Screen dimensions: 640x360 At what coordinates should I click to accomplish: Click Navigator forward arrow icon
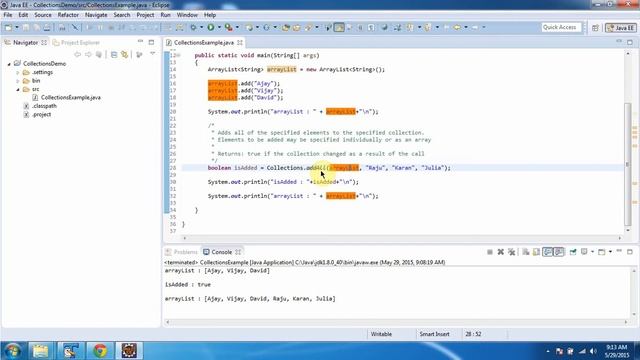click(88, 54)
